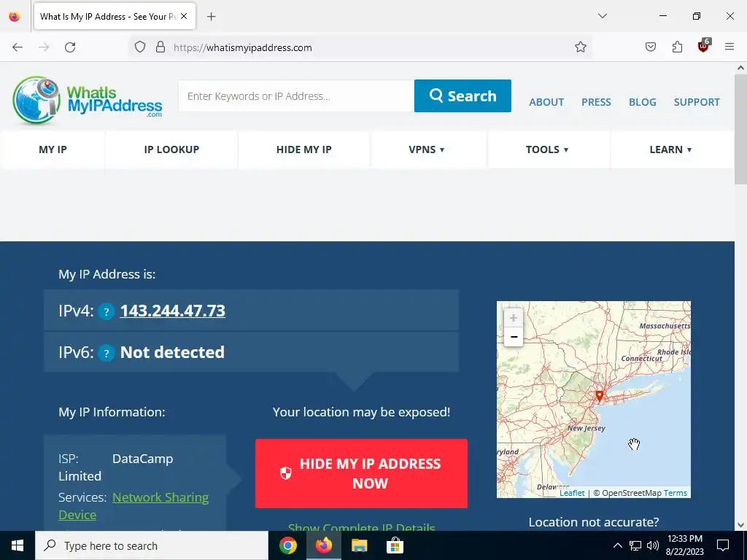747x560 pixels.
Task: Select the MY IP nav item
Action: tap(53, 149)
